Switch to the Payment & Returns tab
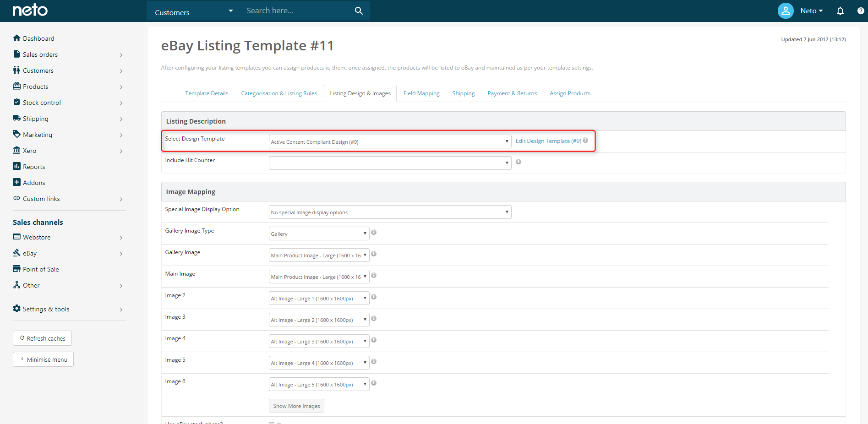 tap(512, 93)
